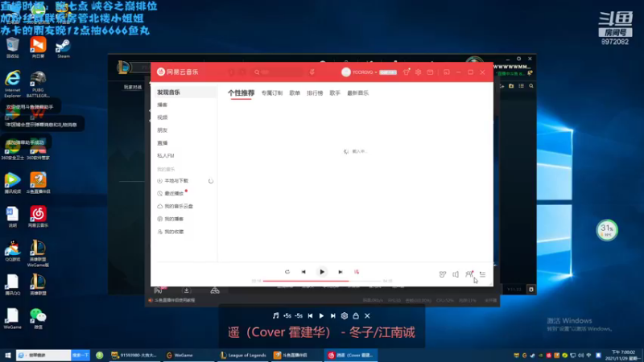Screen dimensions: 644x362
Task: Open the 网易云音乐 desktop shortcut
Action: [x=38, y=216]
